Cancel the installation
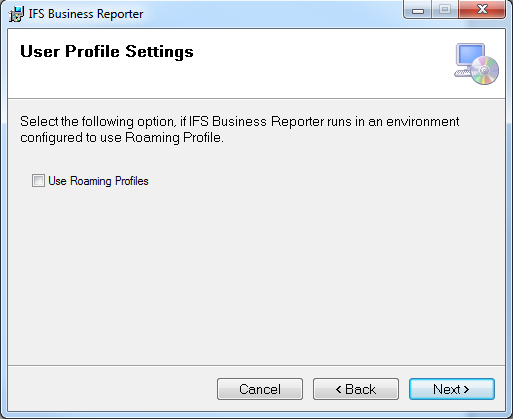Viewport: 513px width, 419px height. point(260,389)
